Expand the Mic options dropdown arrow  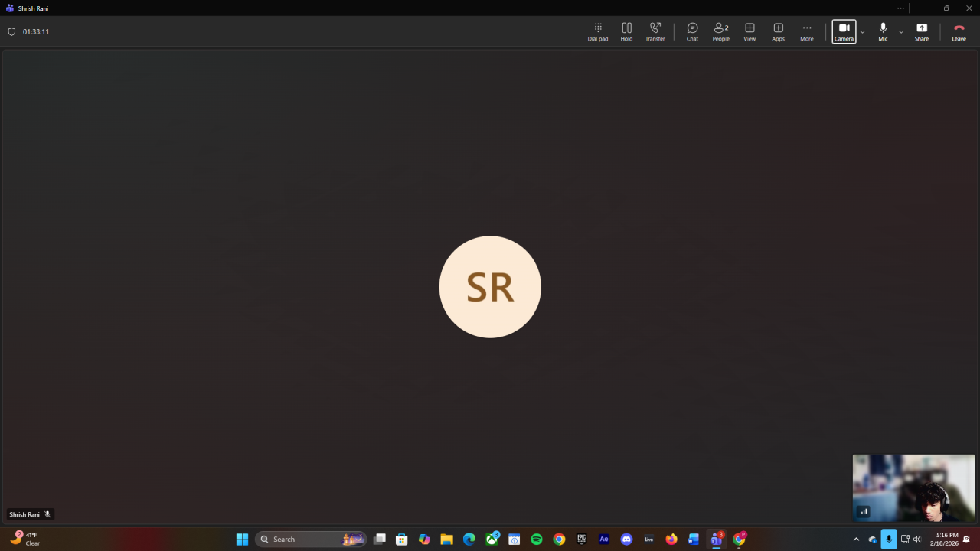tap(901, 32)
